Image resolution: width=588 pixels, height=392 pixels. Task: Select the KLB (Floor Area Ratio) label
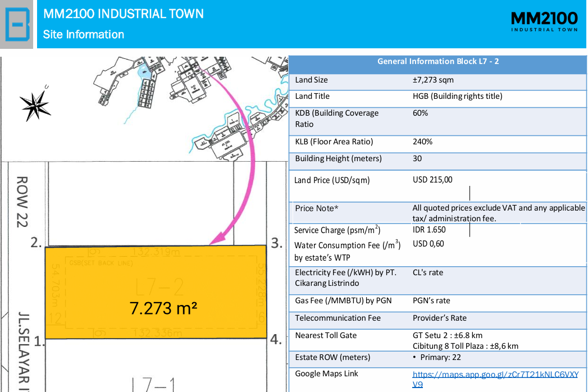point(334,142)
